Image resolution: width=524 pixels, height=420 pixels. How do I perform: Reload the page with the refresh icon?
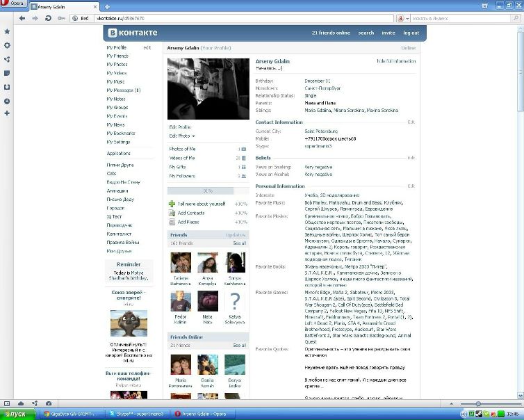coord(47,18)
